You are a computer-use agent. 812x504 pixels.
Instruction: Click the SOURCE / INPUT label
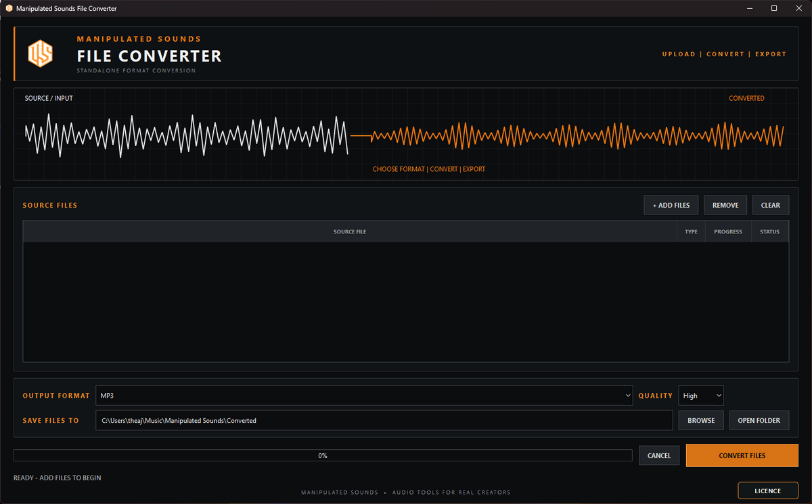(49, 98)
